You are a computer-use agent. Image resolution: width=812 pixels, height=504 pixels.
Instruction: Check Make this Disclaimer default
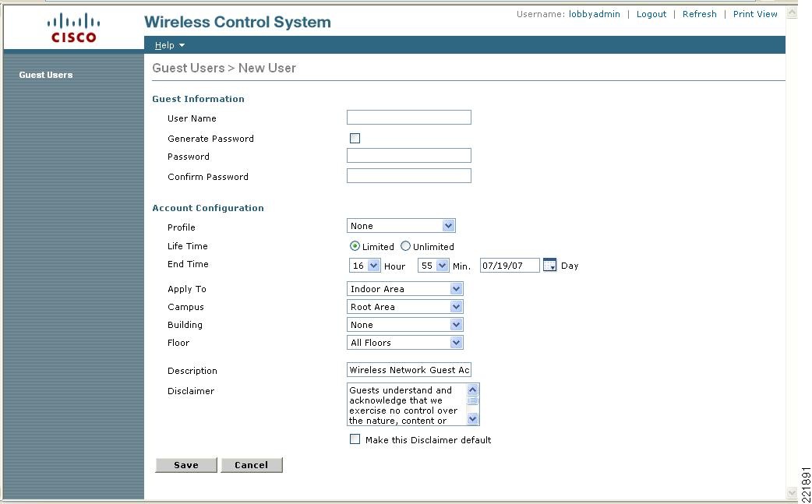tap(355, 439)
